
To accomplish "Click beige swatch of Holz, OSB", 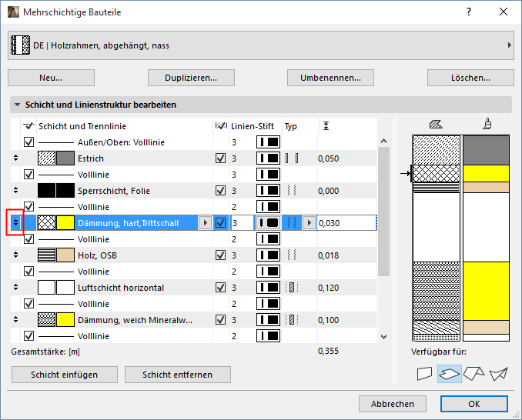I will click(x=65, y=255).
